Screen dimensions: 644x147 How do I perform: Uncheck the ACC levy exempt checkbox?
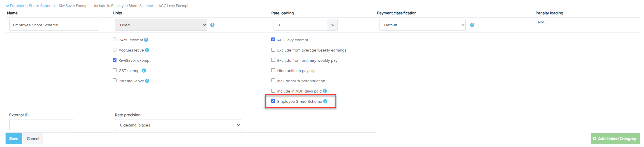click(273, 40)
